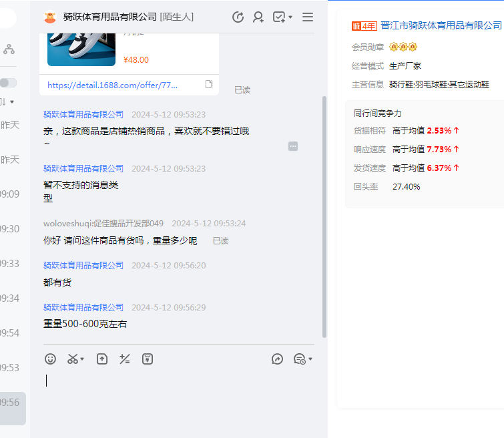Open the chat history dropdown arrow

point(310,360)
